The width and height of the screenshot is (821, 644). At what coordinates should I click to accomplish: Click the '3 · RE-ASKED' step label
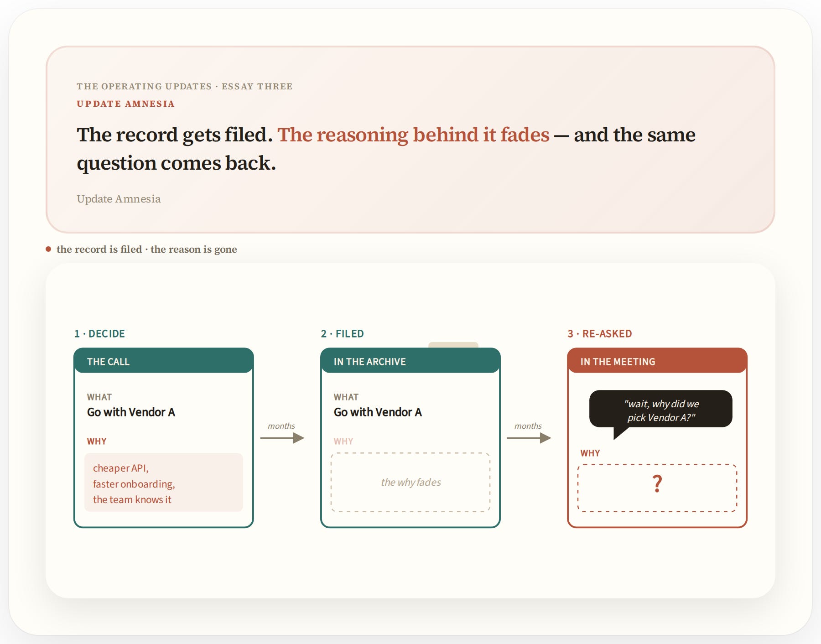(x=600, y=334)
